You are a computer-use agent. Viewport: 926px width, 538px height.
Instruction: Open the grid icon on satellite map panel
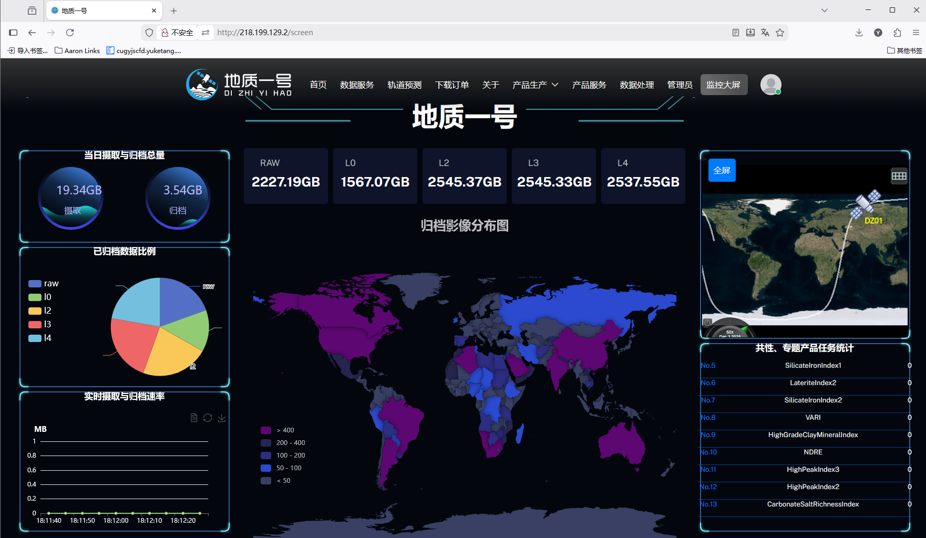[899, 175]
